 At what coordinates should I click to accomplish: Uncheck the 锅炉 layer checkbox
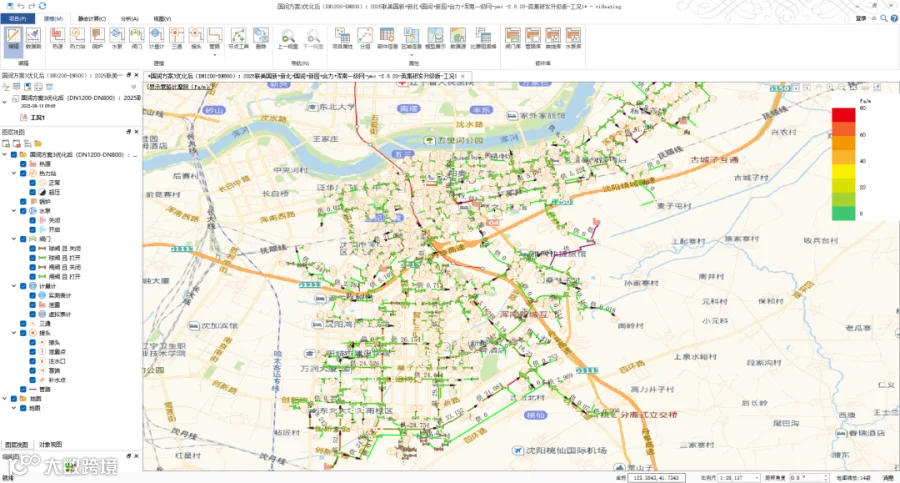[23, 202]
